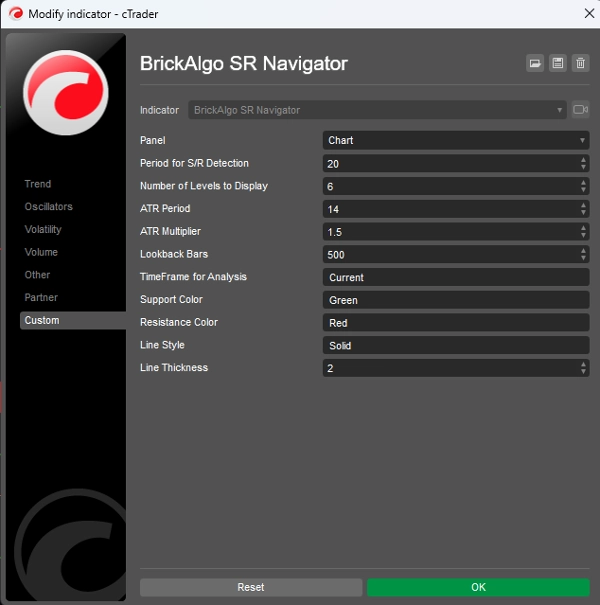Screen dimensions: 600x605
Task: Decrease the ATR Multiplier value
Action: pyautogui.click(x=583, y=235)
